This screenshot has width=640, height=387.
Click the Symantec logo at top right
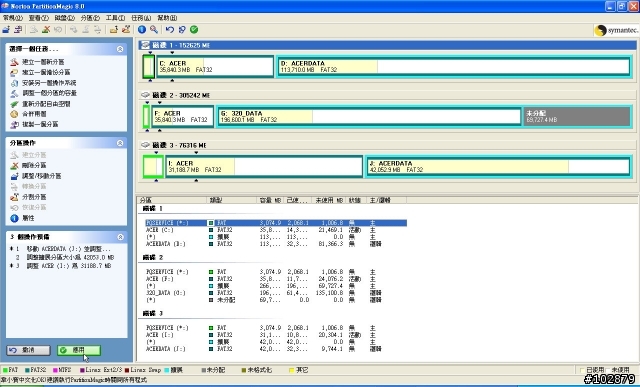click(616, 30)
